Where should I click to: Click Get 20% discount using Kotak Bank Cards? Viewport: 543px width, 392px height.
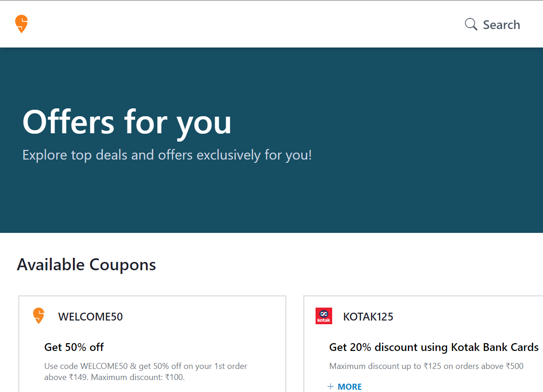(434, 347)
